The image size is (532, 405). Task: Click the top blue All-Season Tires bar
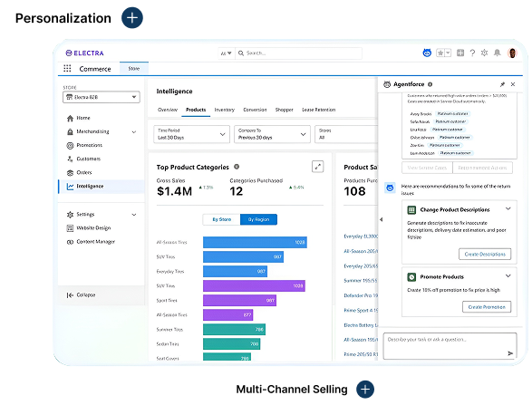[x=256, y=242]
